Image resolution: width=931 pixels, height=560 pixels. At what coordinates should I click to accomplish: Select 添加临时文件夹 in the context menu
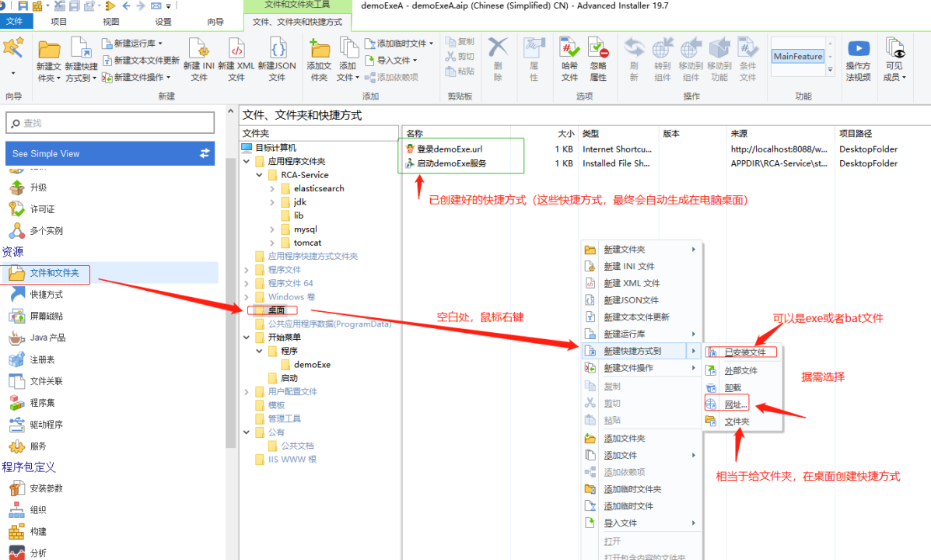pos(641,489)
